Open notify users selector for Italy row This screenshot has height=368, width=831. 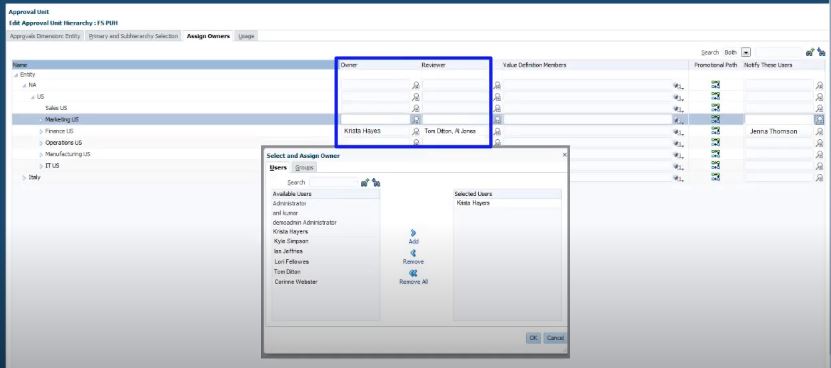click(819, 178)
